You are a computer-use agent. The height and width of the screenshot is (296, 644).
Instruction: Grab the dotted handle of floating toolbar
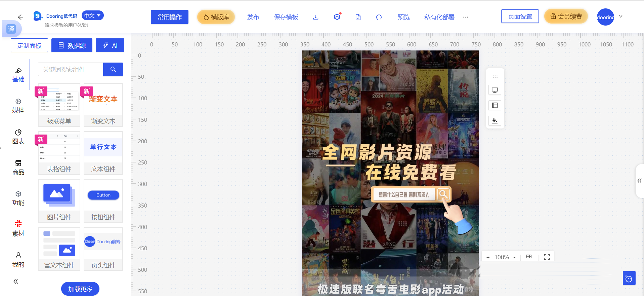point(495,76)
